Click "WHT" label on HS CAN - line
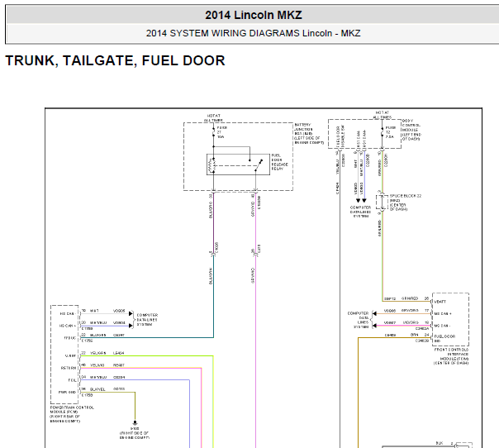499x448 pixels. 94,311
